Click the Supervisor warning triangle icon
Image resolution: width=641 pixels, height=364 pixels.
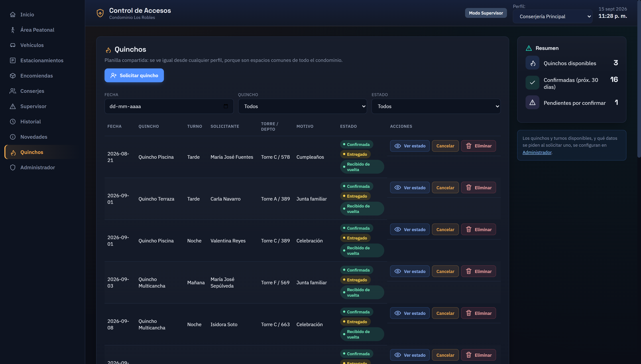pyautogui.click(x=13, y=106)
